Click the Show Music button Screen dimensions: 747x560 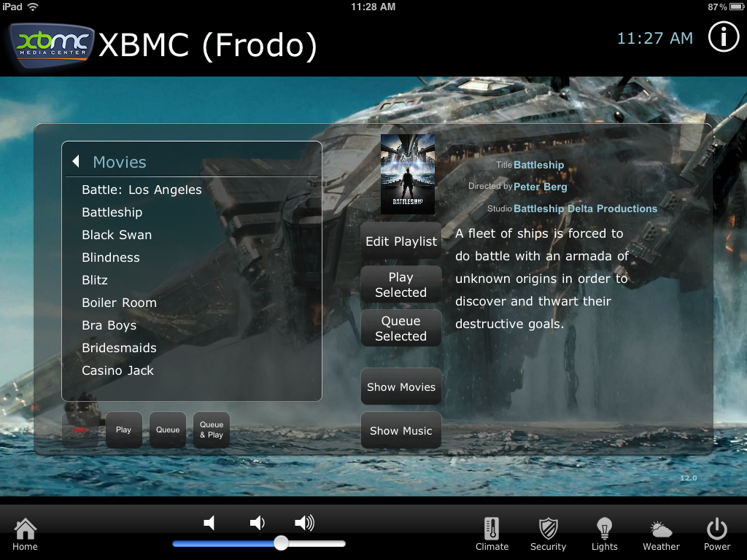point(401,430)
